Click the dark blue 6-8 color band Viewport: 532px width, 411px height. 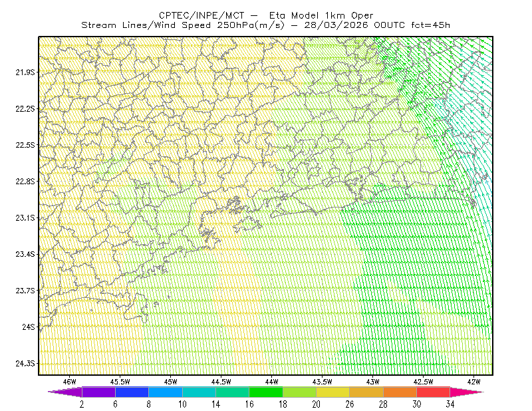click(x=132, y=392)
